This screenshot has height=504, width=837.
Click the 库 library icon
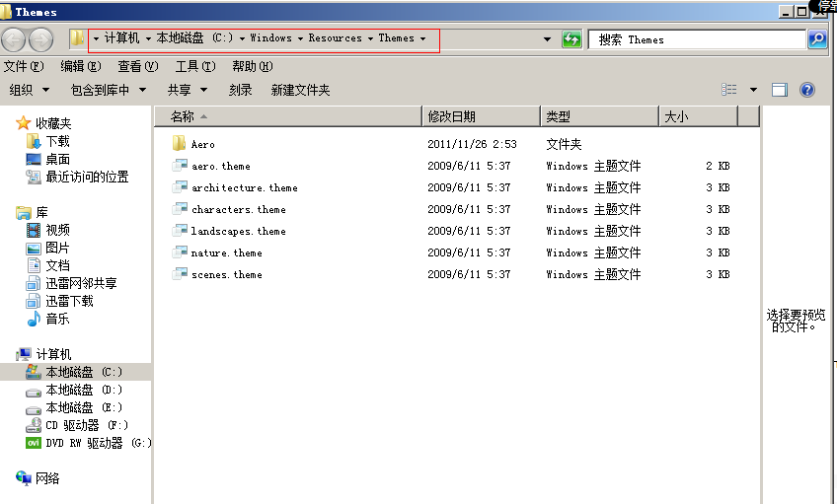click(x=23, y=213)
